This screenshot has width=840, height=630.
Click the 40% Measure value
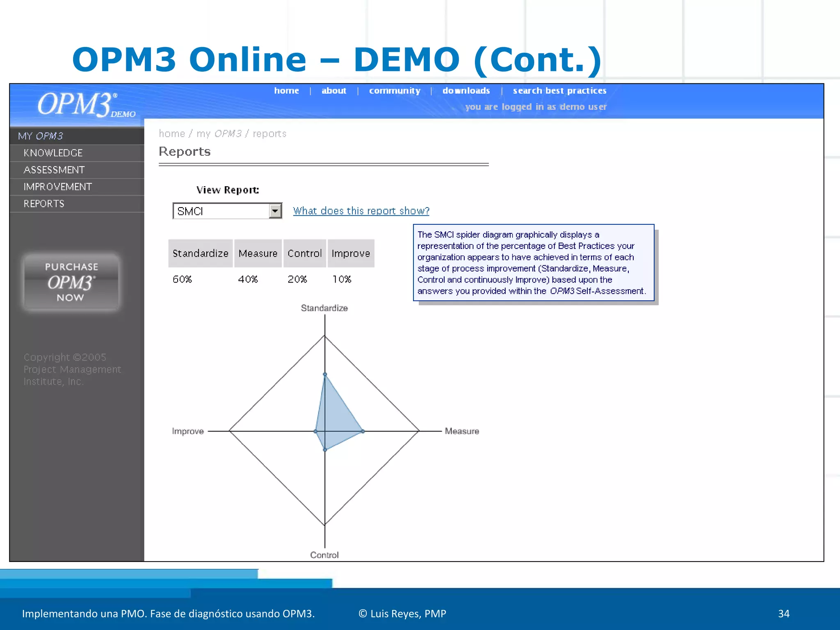click(x=248, y=279)
